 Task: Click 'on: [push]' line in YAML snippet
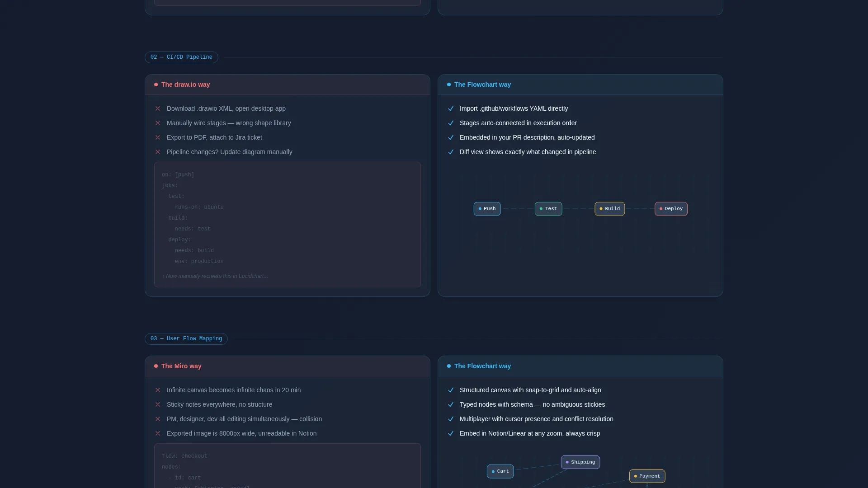coord(178,175)
